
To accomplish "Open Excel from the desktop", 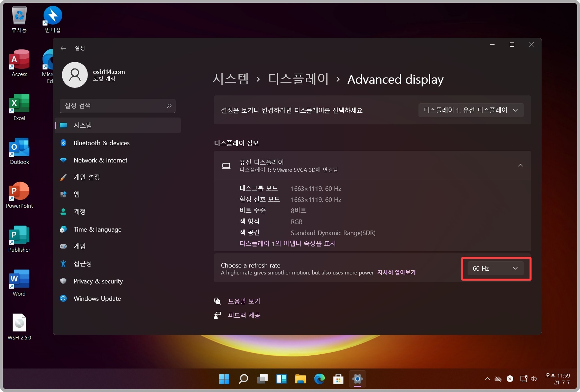I will [x=19, y=107].
